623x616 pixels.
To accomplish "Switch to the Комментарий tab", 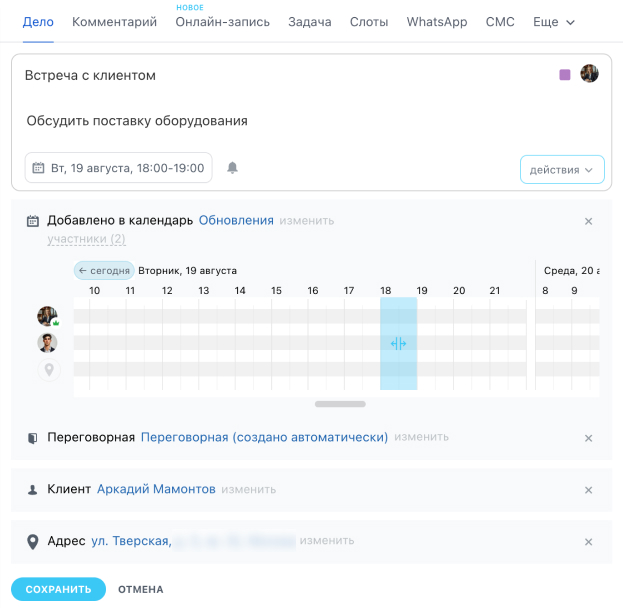I will click(x=114, y=22).
